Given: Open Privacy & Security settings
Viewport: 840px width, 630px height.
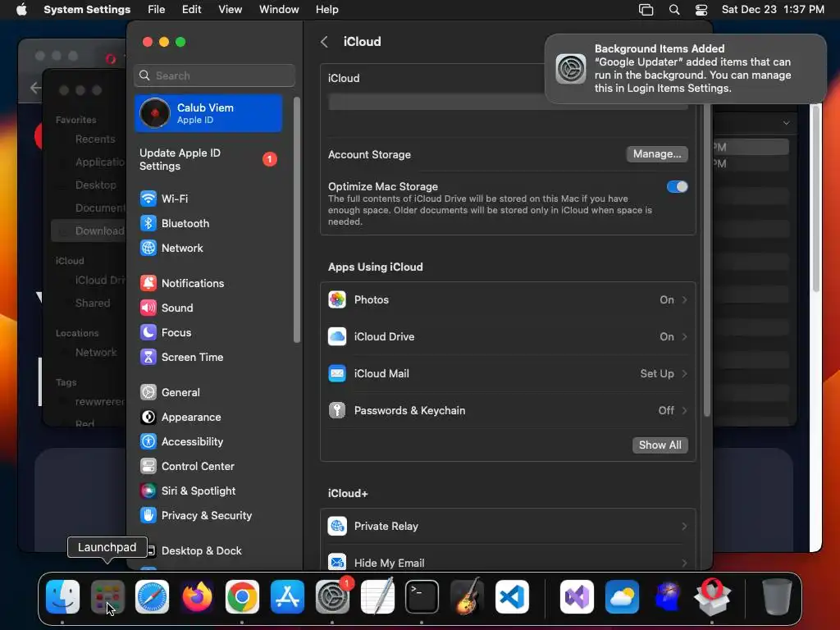Looking at the screenshot, I should [210, 516].
